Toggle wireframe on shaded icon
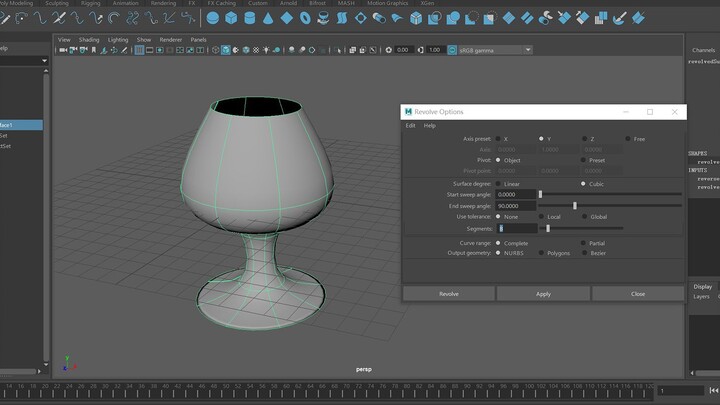720x405 pixels. (x=246, y=50)
